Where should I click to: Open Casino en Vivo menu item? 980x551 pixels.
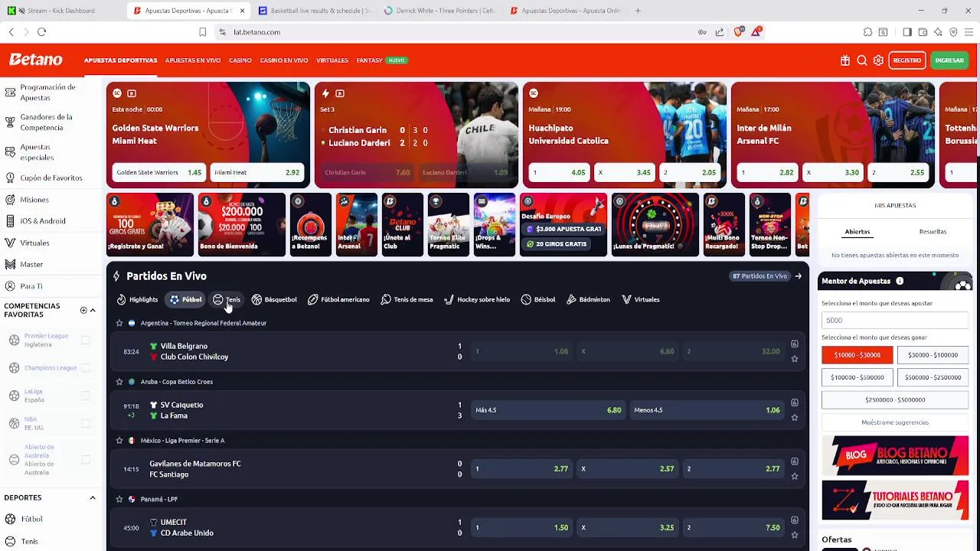click(284, 60)
